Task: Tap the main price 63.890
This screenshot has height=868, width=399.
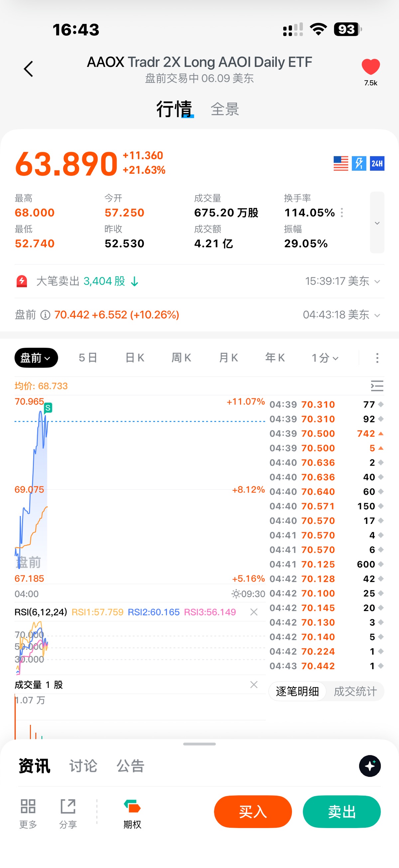Action: click(66, 164)
